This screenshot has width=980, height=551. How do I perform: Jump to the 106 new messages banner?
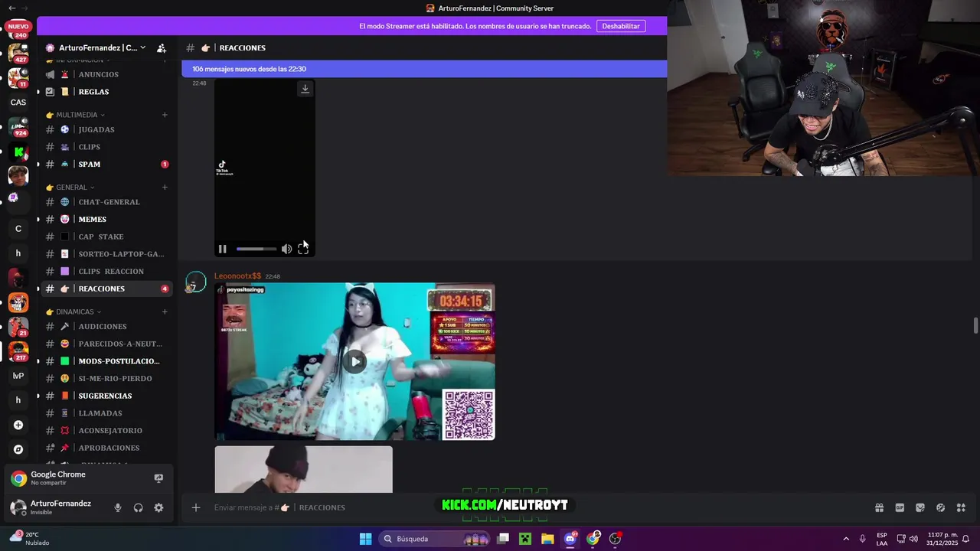[424, 69]
